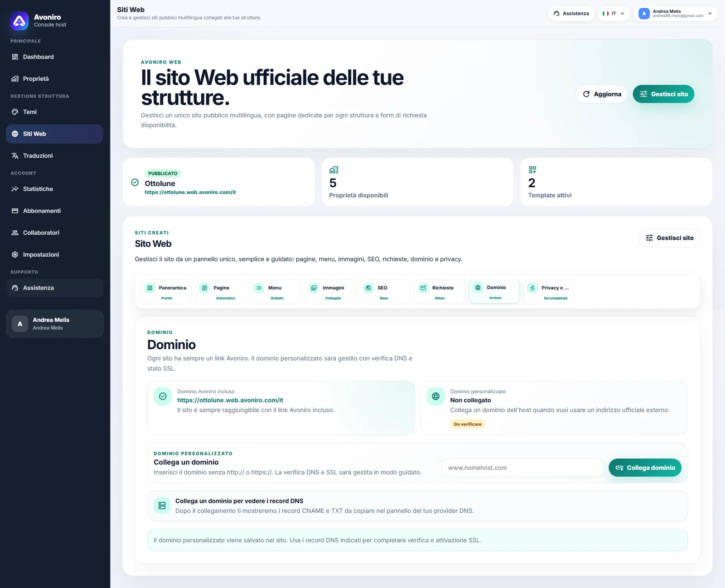Click the Impostazioni gear icon
The width and height of the screenshot is (725, 588).
pyautogui.click(x=15, y=255)
